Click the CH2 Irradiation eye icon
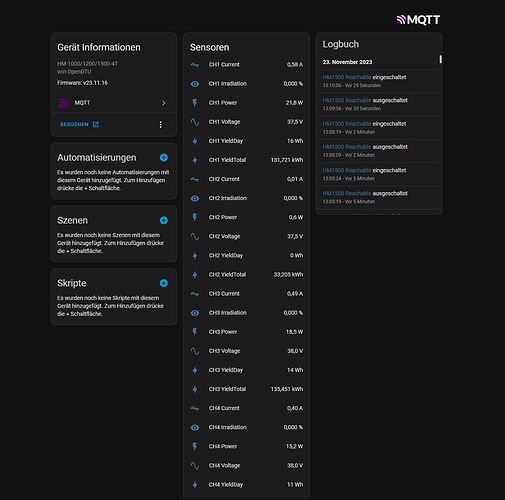 (195, 198)
